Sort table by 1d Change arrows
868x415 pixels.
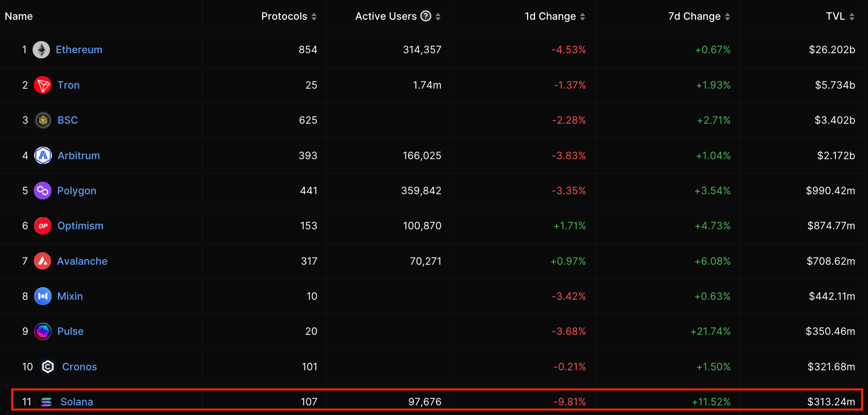[x=583, y=17]
